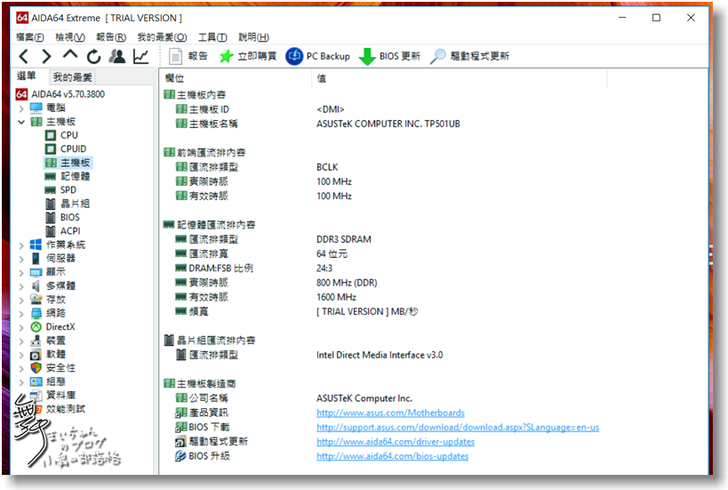Open the aida64.com/bios-updates link

tap(392, 456)
